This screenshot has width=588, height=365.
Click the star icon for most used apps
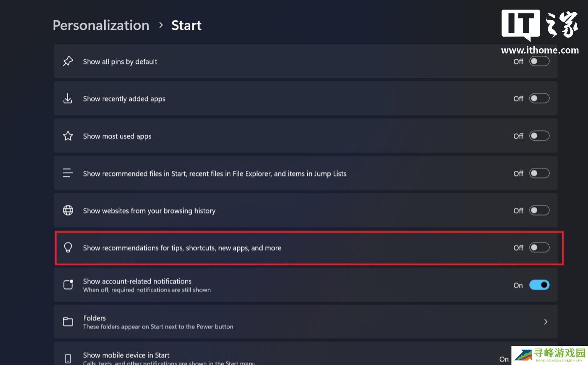[x=68, y=136]
